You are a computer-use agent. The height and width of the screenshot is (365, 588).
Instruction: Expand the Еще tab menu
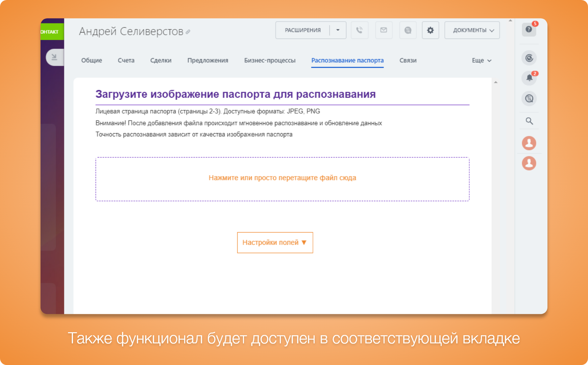482,60
